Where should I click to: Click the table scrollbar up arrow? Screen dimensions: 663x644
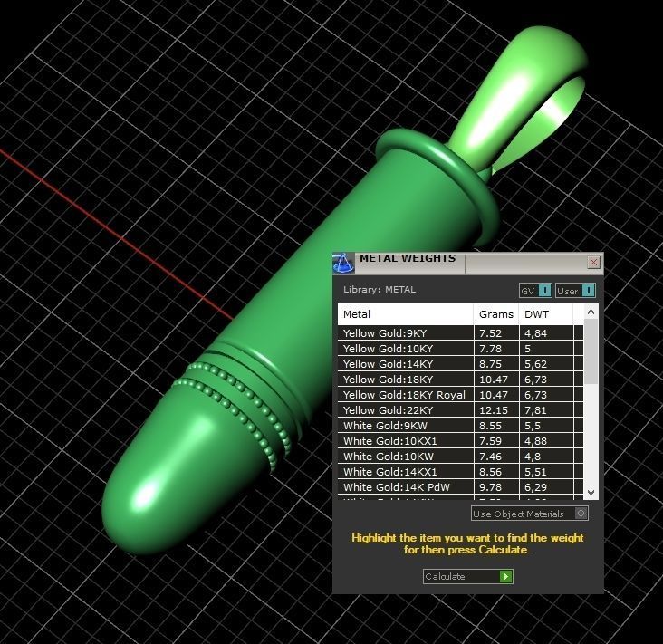tap(591, 312)
